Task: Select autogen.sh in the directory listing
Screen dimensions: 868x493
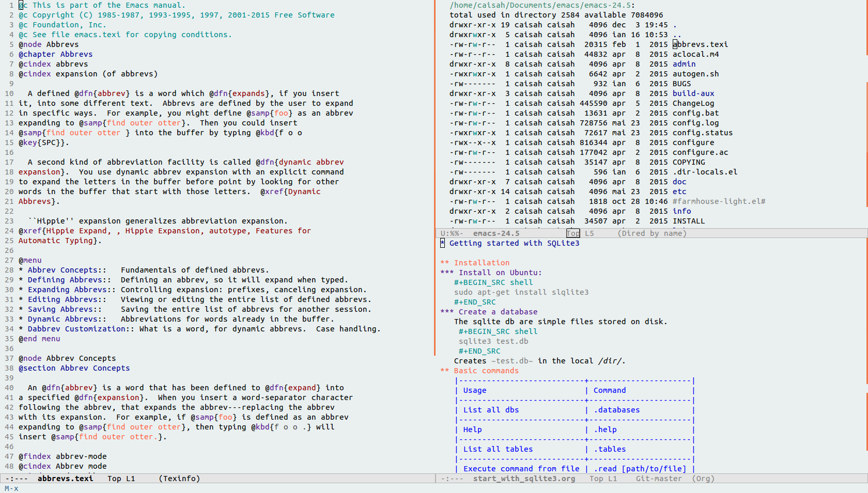Action: coord(695,74)
